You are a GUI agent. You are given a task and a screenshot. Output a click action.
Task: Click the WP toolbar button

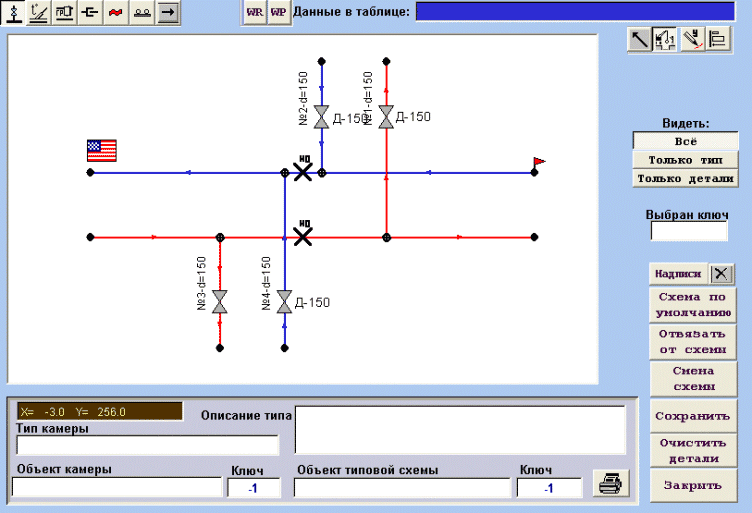click(x=279, y=12)
